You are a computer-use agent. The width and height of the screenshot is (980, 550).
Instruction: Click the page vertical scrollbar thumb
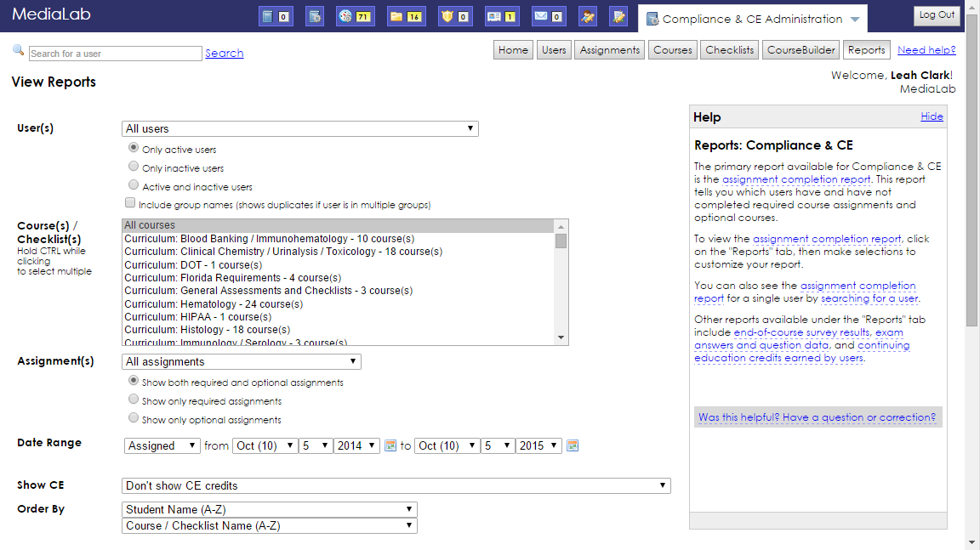pos(971,168)
